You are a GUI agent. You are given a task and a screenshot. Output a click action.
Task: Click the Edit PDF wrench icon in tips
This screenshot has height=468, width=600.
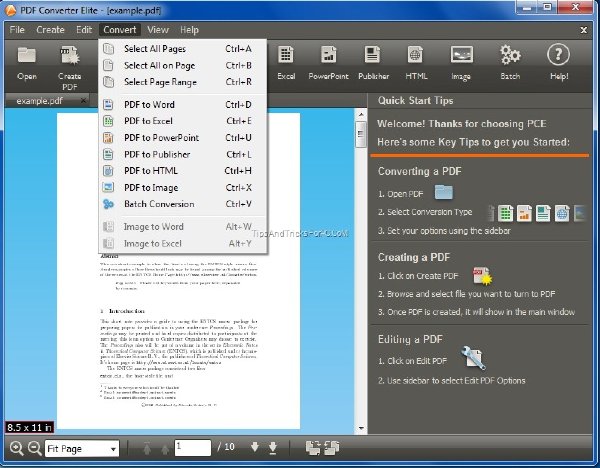(474, 358)
